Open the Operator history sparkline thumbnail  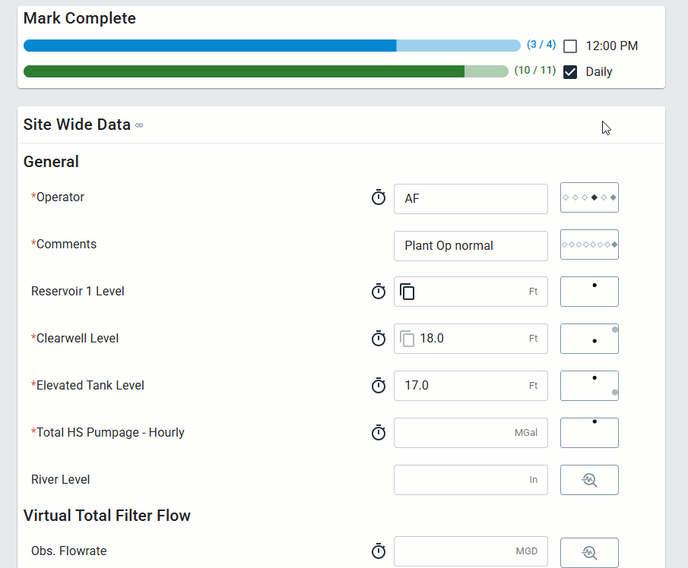point(589,198)
